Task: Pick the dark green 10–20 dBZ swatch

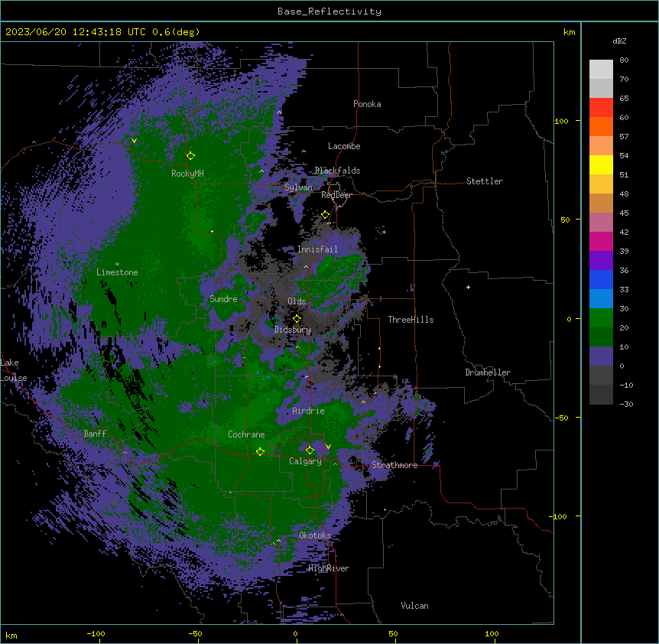Action: [x=601, y=337]
